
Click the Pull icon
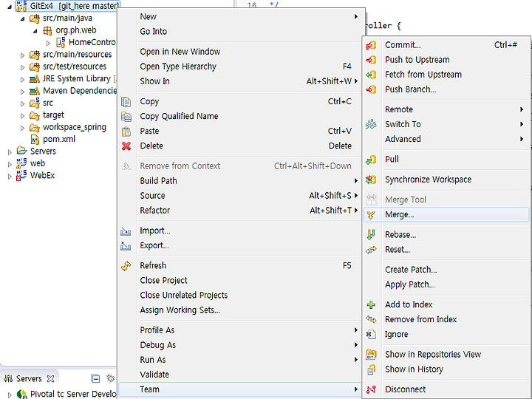[x=371, y=160]
